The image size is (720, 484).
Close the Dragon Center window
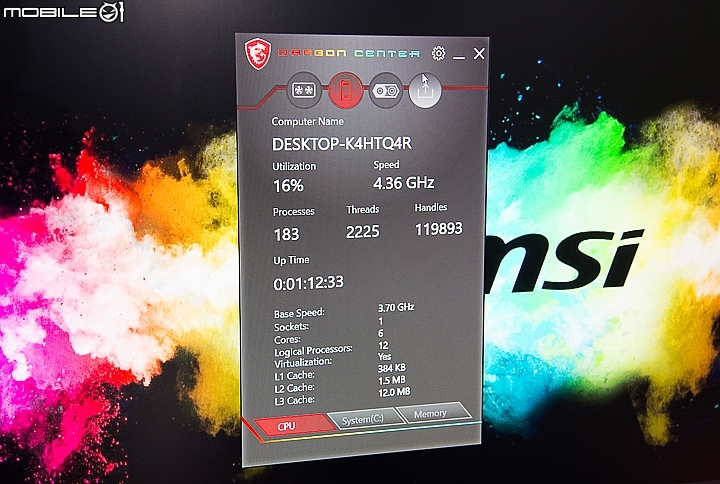click(479, 54)
